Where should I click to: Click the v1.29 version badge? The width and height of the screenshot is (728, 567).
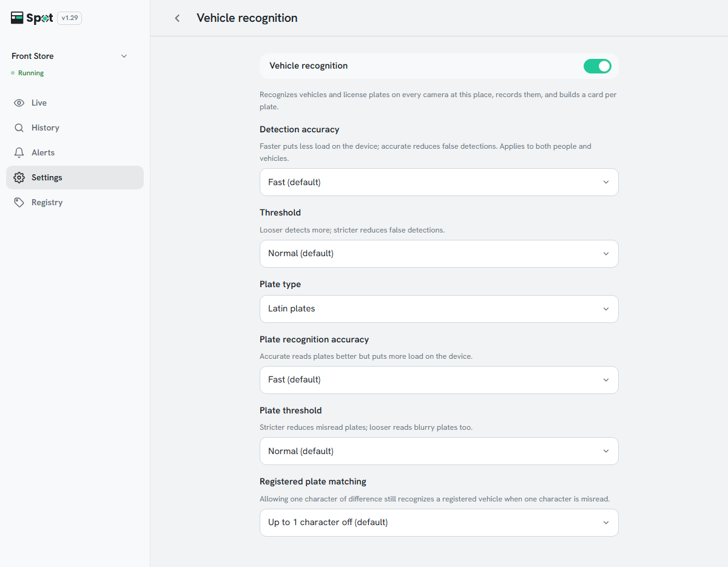tap(70, 18)
